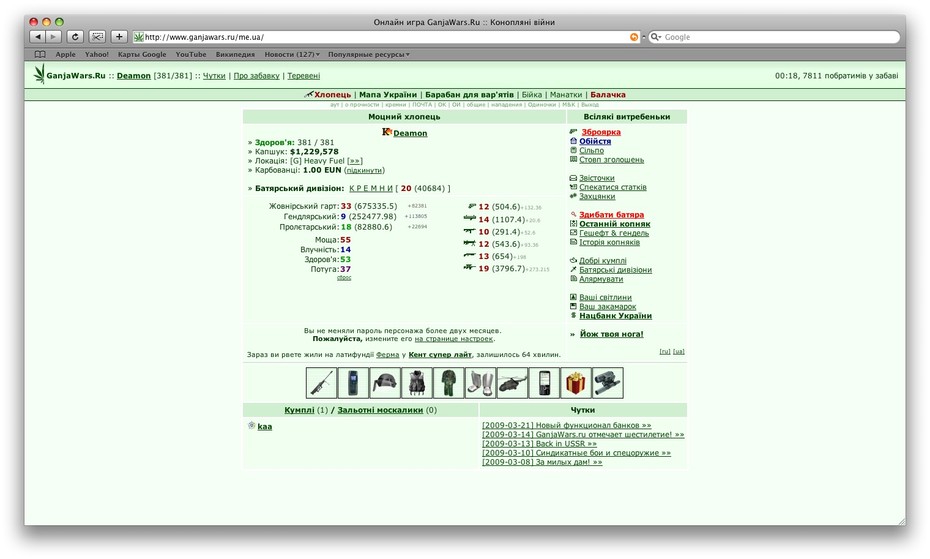Open Батярські дивізіони link
The image size is (930, 559).
tap(615, 269)
